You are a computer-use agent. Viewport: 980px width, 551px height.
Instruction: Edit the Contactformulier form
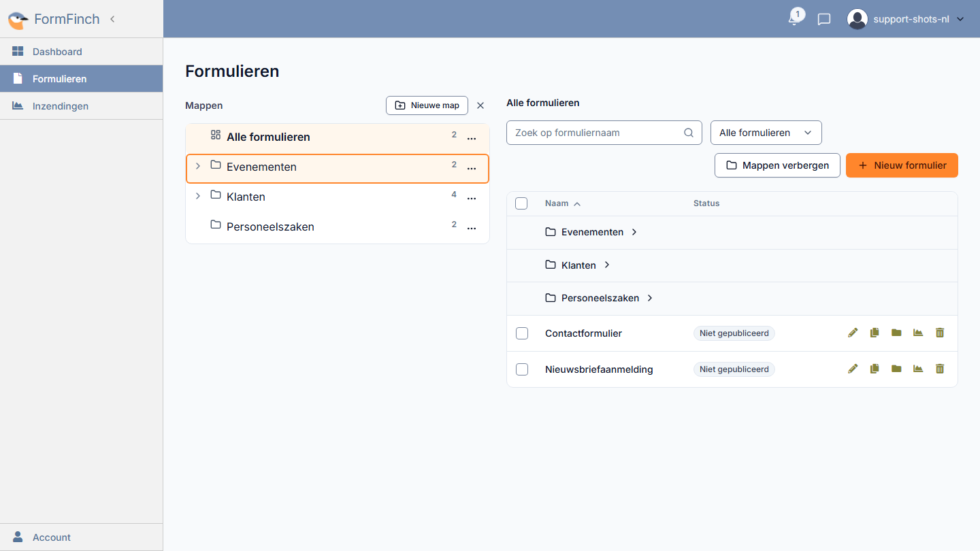pyautogui.click(x=853, y=333)
